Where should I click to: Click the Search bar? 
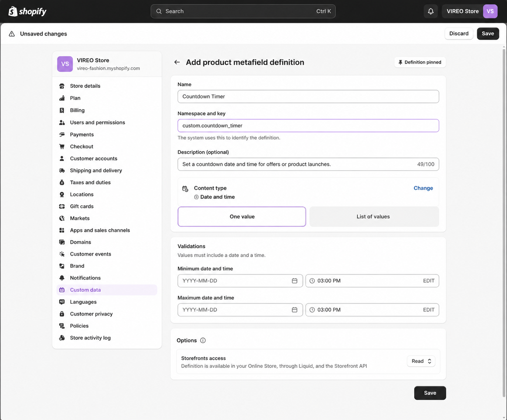point(243,11)
